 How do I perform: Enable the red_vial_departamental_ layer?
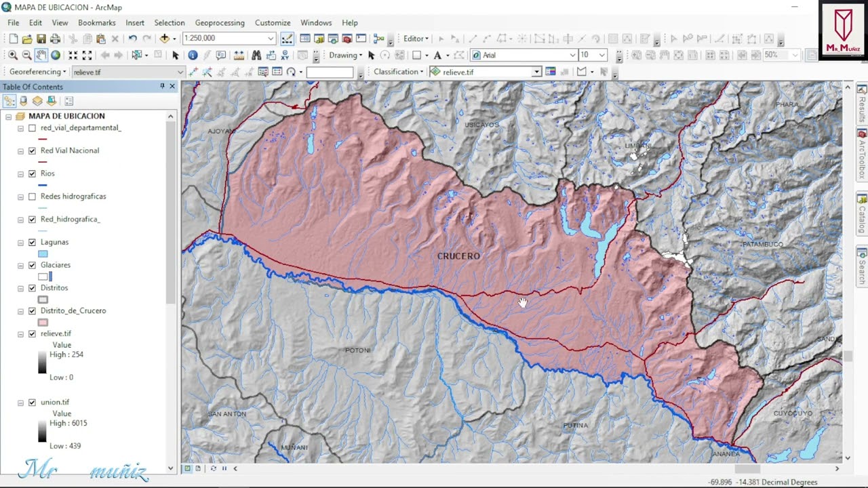tap(32, 127)
